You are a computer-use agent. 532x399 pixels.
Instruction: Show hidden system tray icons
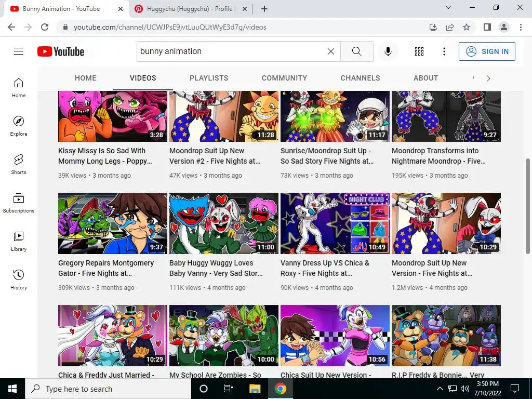pyautogui.click(x=440, y=389)
